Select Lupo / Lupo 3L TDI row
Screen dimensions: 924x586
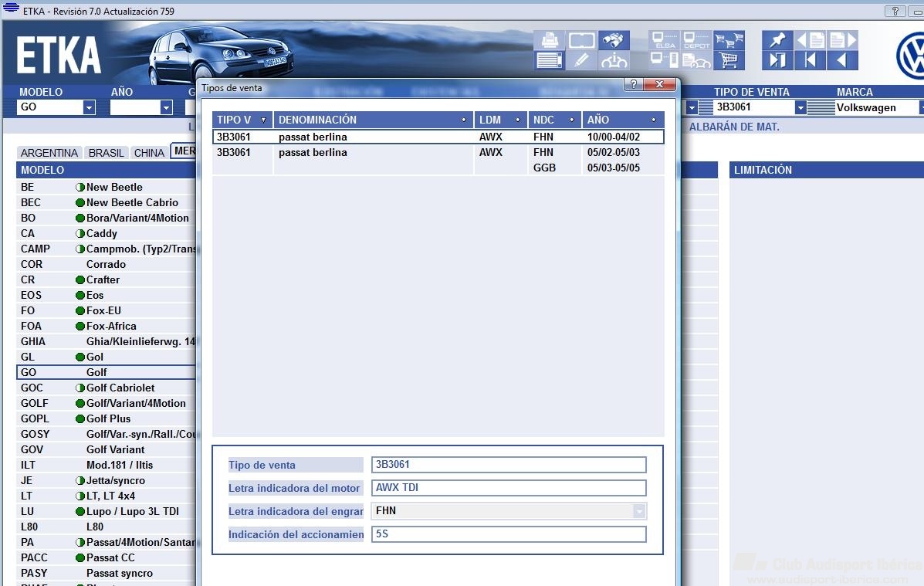(106, 511)
